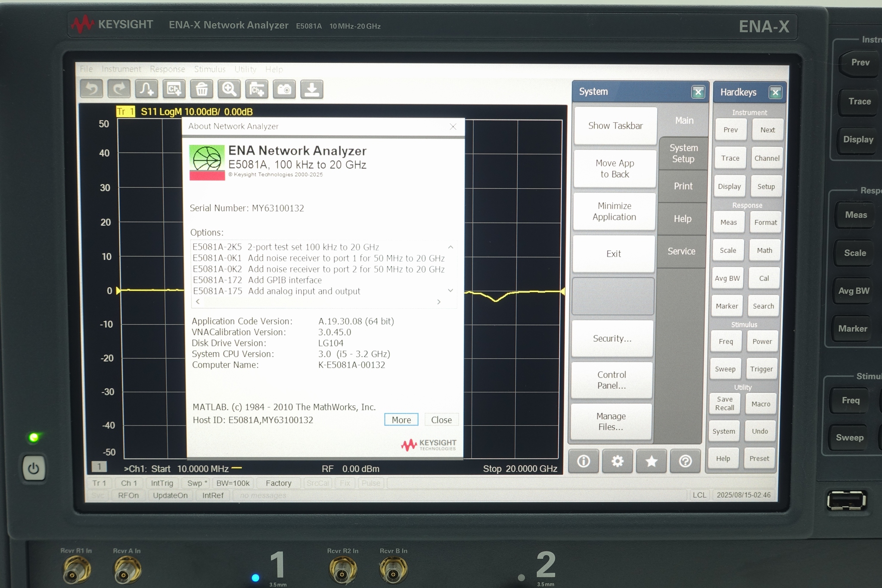The height and width of the screenshot is (588, 882).
Task: Click the Preset hardkey
Action: click(x=759, y=458)
